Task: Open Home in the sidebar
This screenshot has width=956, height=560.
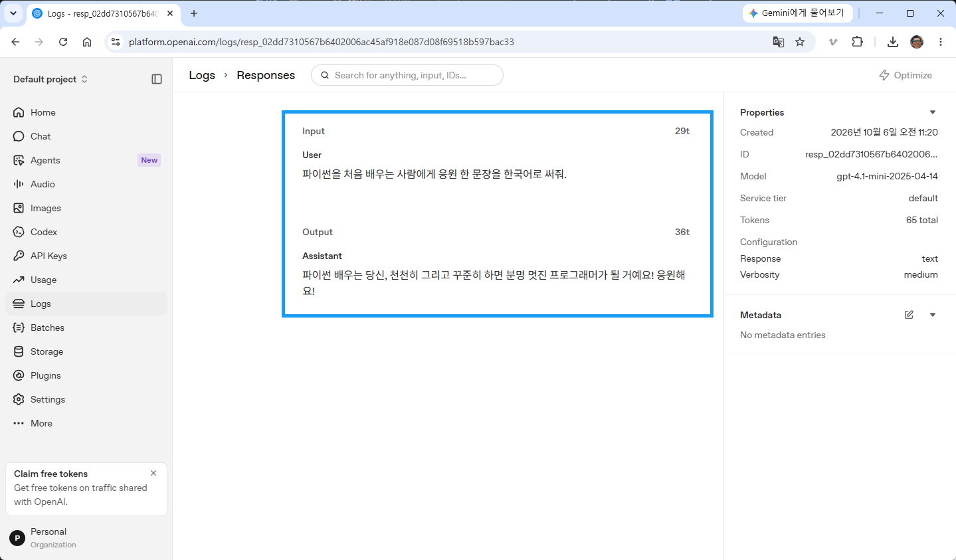Action: pos(86,112)
